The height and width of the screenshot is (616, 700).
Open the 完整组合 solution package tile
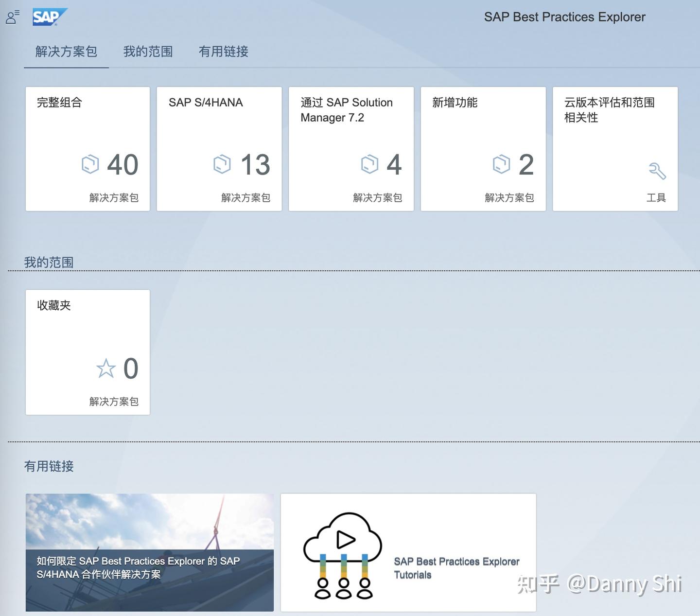(x=87, y=148)
